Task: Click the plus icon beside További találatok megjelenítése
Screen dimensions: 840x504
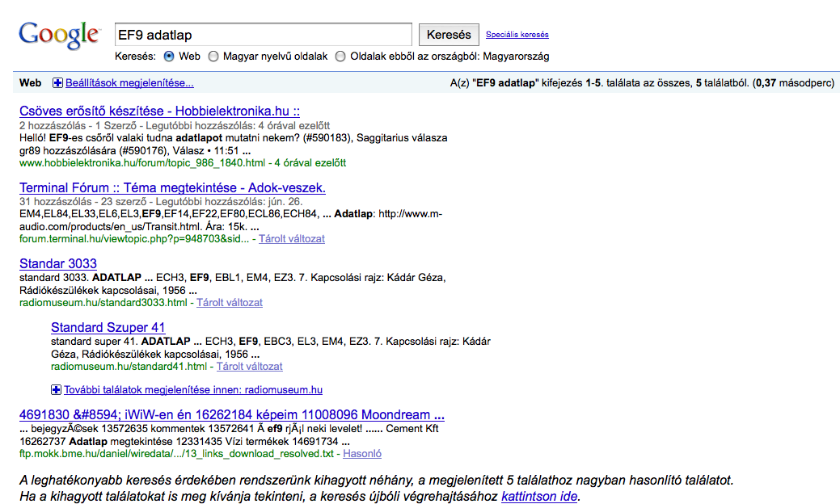Action: click(56, 389)
